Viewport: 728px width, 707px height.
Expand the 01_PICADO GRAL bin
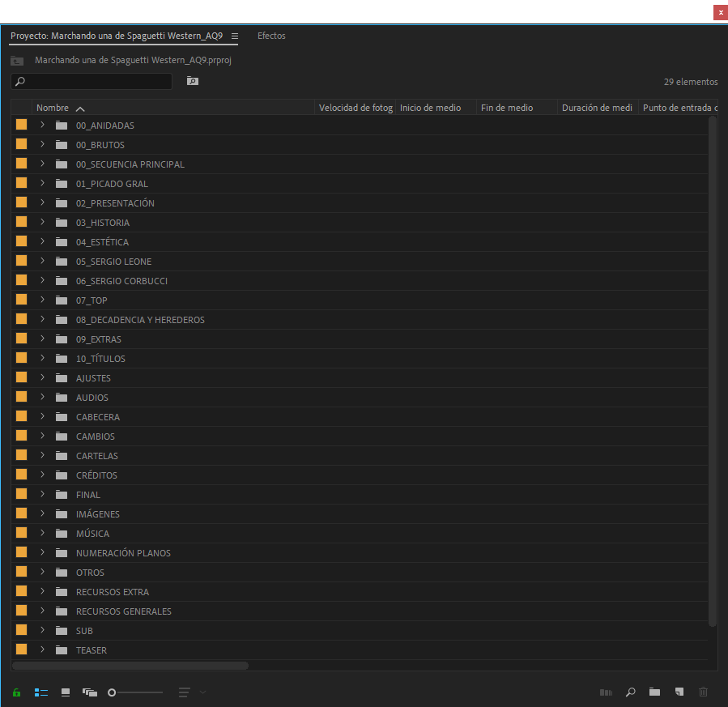[x=42, y=183]
